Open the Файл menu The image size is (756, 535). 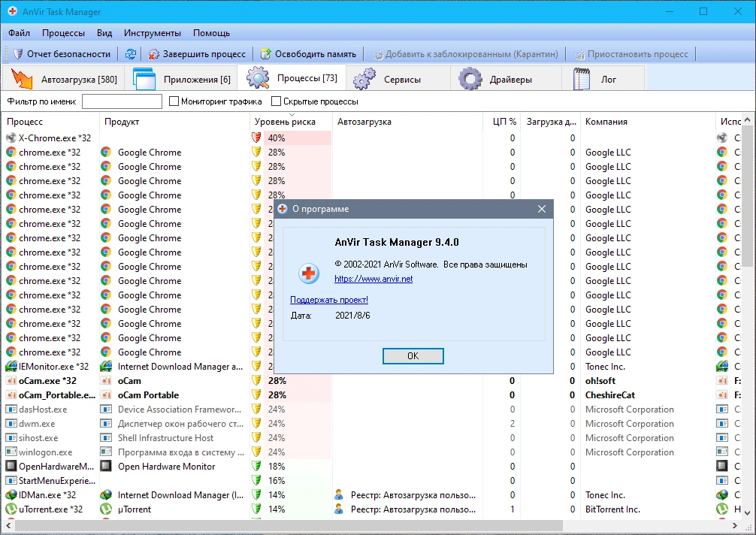pos(20,33)
